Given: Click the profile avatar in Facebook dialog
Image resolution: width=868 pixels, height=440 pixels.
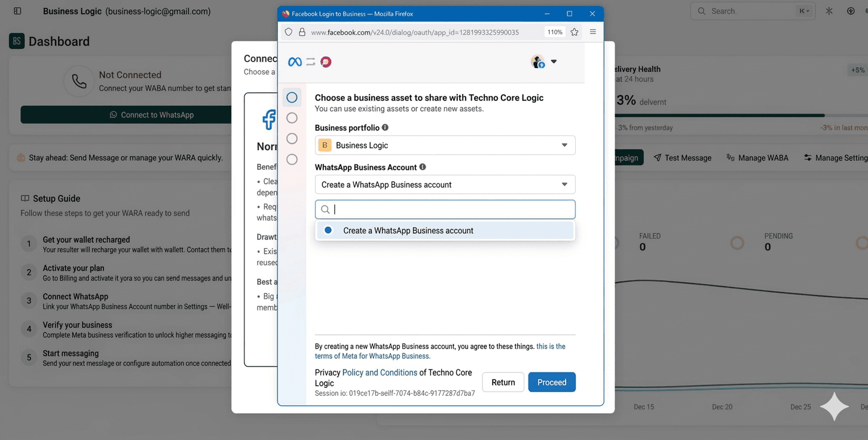Looking at the screenshot, I should [x=537, y=62].
